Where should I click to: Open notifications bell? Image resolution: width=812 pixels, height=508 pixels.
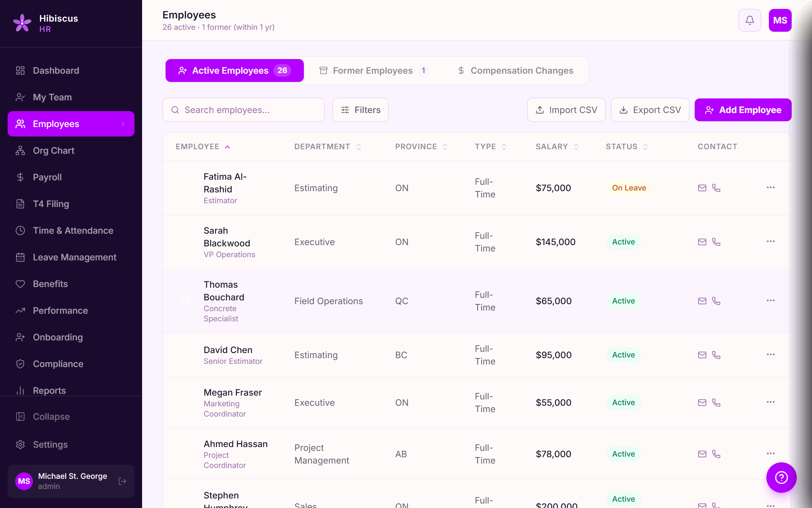(750, 20)
